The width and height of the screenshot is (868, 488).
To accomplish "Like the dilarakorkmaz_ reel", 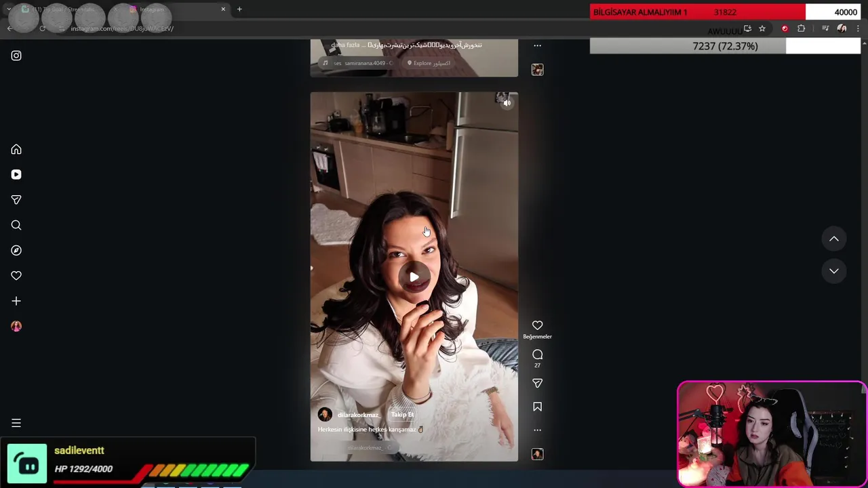I will [x=537, y=325].
